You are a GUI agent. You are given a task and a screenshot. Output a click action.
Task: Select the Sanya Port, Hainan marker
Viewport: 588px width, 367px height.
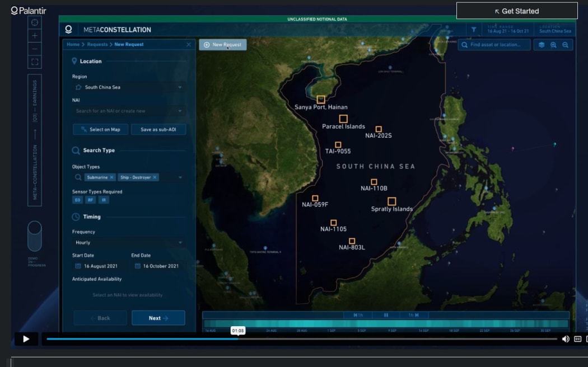(321, 100)
